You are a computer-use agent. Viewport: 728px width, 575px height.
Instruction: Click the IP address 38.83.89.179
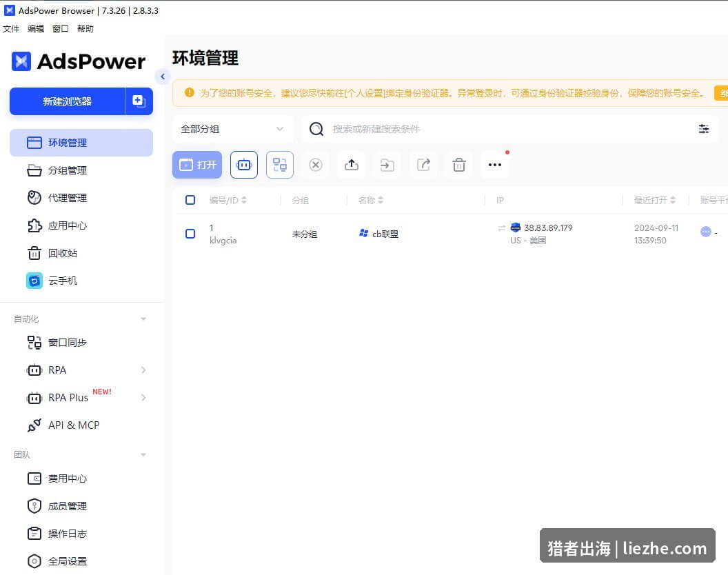(548, 228)
